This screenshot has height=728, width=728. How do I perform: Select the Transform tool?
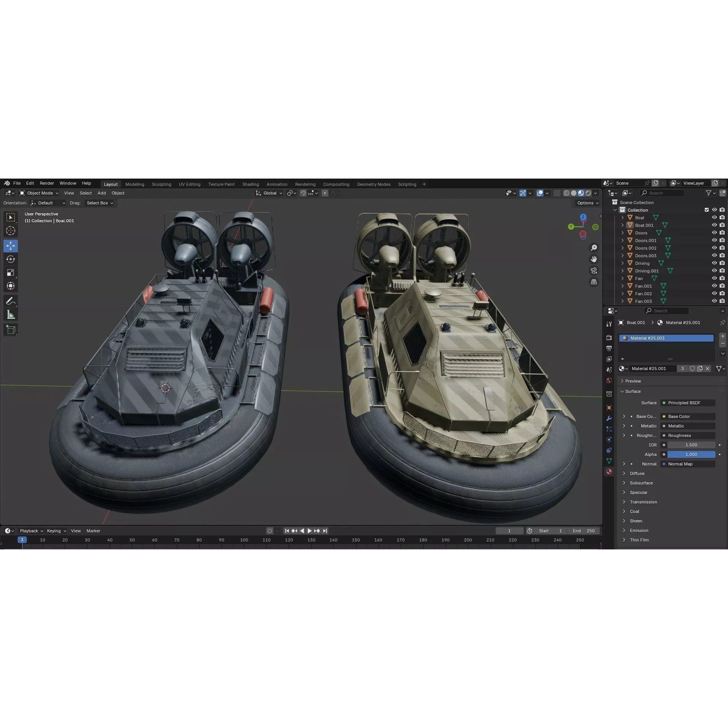coord(11,286)
